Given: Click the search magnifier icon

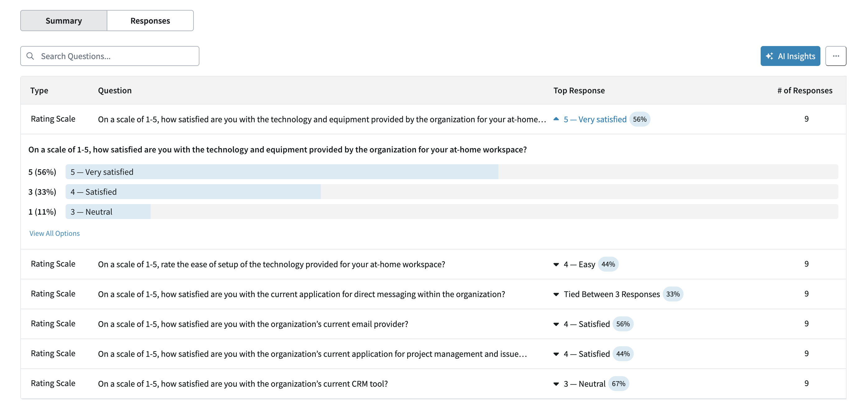Looking at the screenshot, I should tap(30, 56).
